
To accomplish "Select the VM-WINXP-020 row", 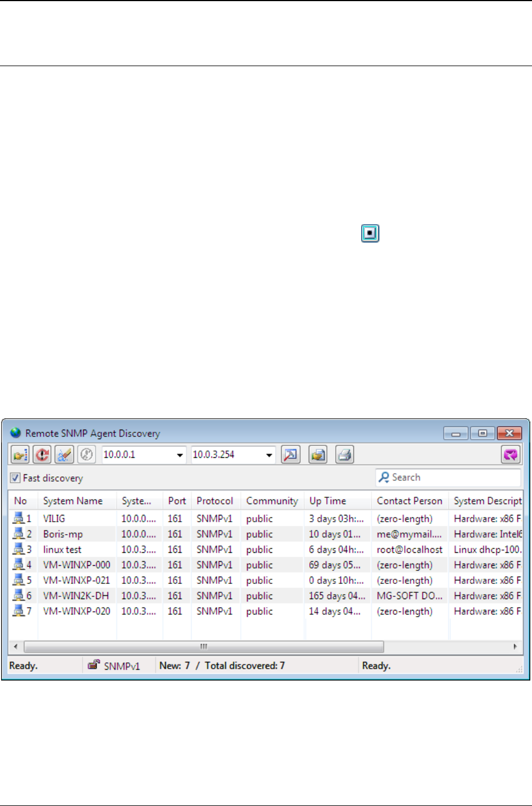I will tap(266, 611).
